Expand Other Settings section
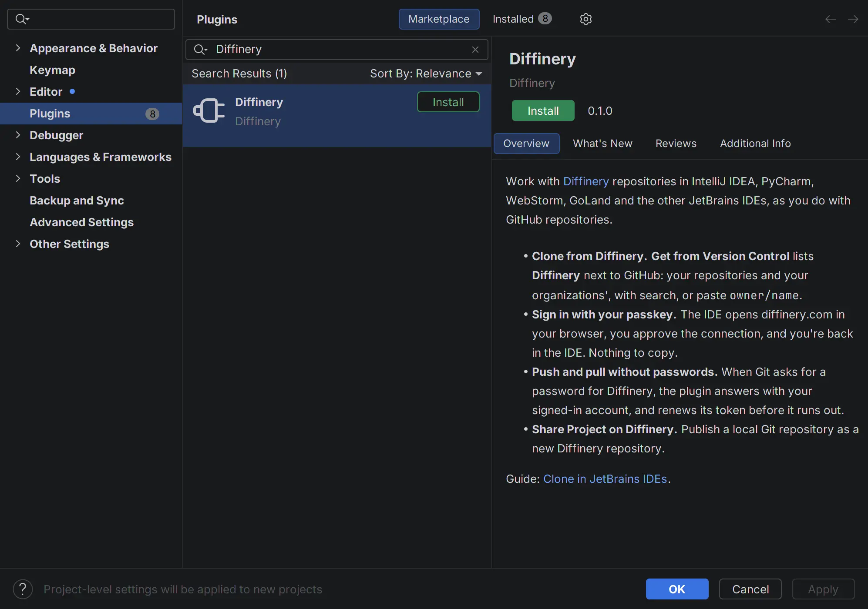 pos(18,244)
